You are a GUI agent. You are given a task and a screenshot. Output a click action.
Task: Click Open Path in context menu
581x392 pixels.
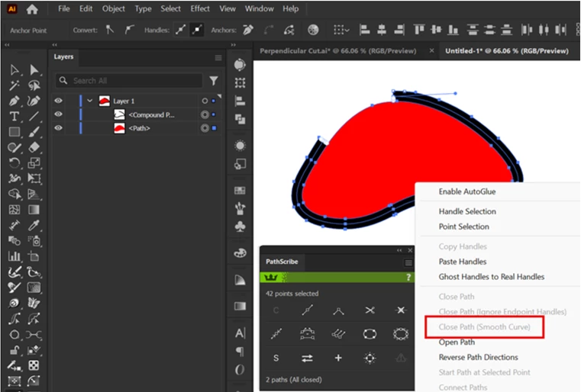457,342
